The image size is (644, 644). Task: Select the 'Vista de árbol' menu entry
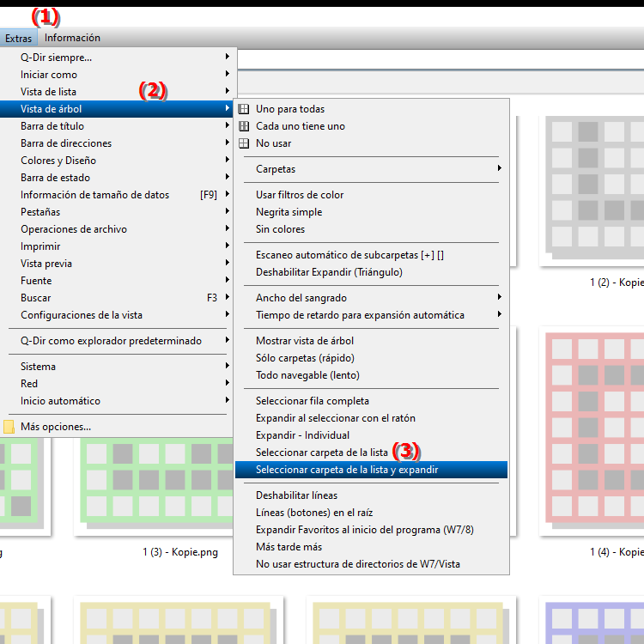pos(117,109)
